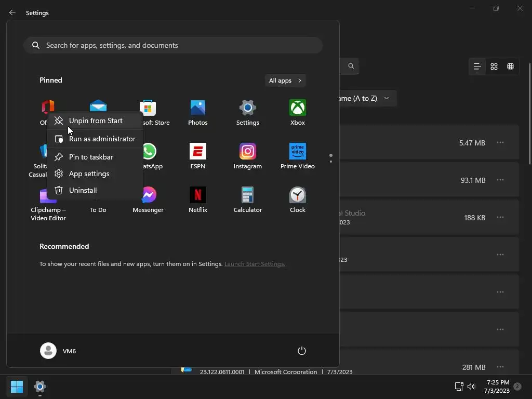Open the Settings app in Pinned
The width and height of the screenshot is (532, 399).
(247, 113)
